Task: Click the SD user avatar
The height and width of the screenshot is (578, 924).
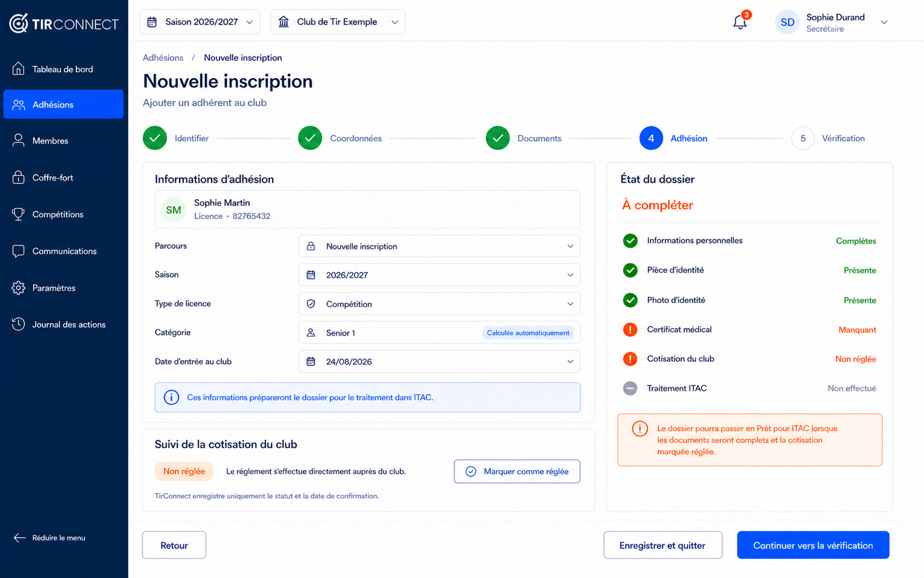Action: (787, 22)
